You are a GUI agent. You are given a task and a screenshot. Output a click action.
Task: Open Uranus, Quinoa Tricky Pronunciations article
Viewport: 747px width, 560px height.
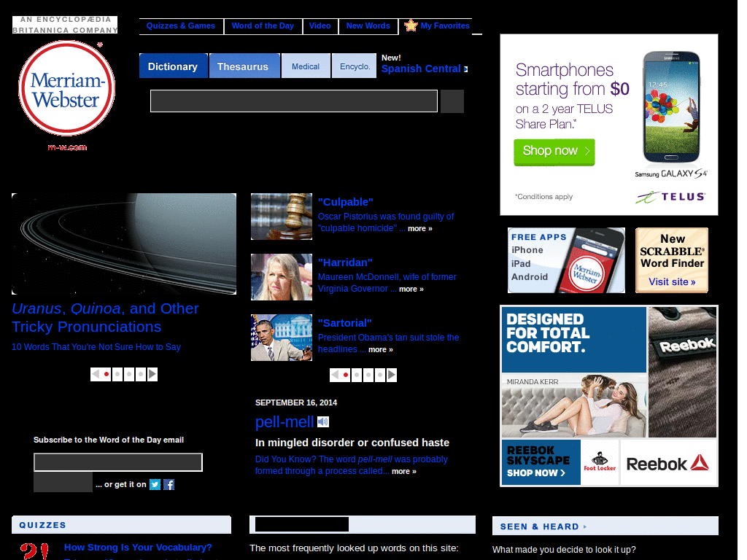pos(105,318)
